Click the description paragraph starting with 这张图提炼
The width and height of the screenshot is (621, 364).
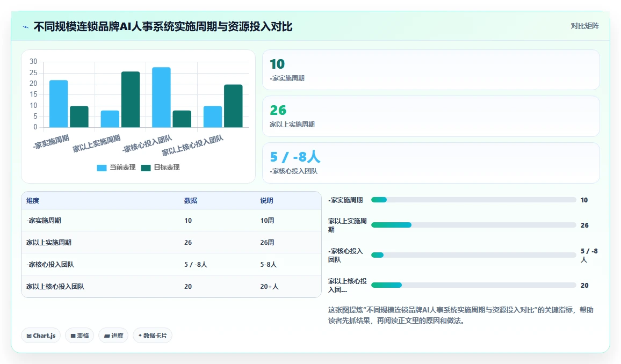pos(460,315)
